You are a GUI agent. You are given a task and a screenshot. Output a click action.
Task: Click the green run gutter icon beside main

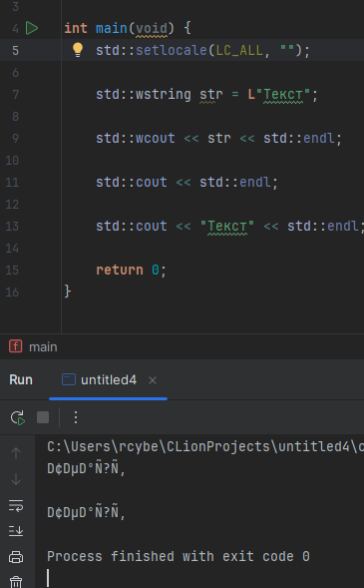click(x=32, y=28)
